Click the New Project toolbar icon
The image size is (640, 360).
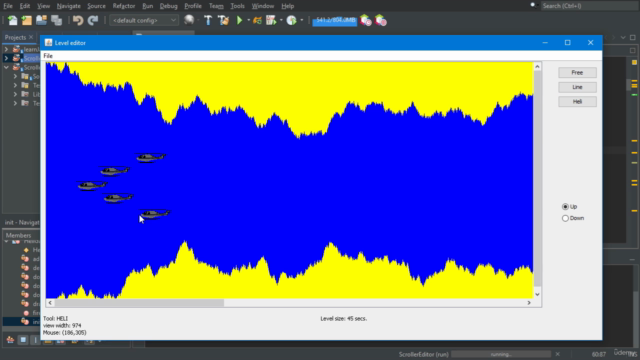click(27, 20)
